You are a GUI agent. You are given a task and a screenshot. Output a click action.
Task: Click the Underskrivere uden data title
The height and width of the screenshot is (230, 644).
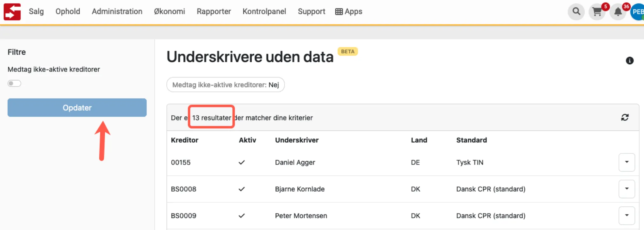click(250, 57)
